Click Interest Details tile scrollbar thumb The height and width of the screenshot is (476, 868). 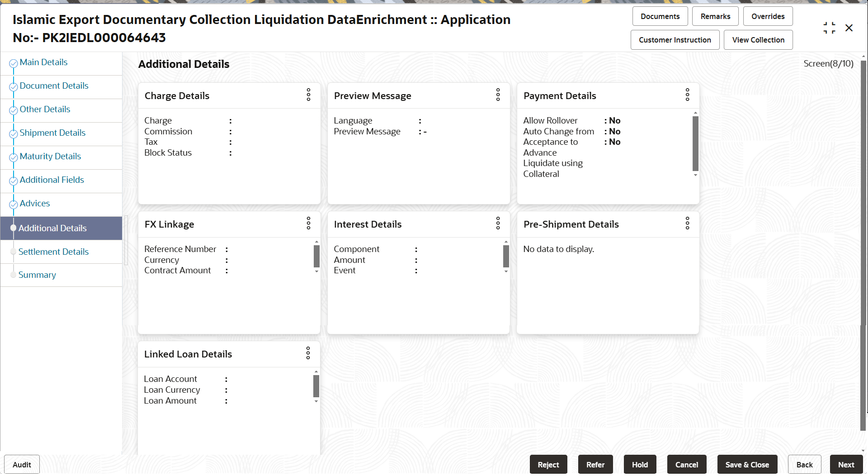point(506,257)
